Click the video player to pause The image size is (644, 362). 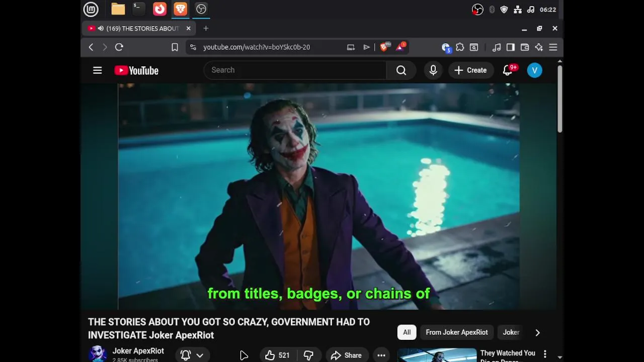coord(318,196)
